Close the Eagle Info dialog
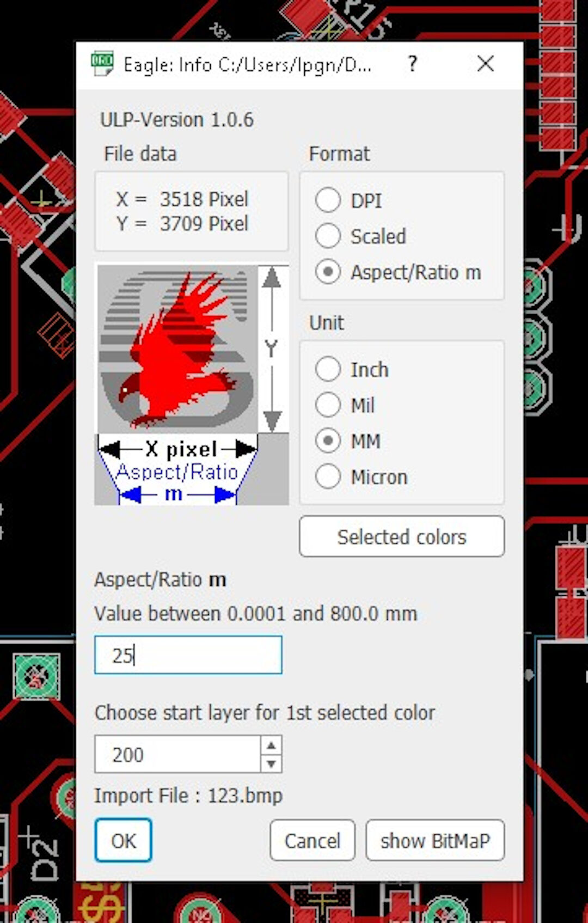This screenshot has width=588, height=923. [486, 64]
